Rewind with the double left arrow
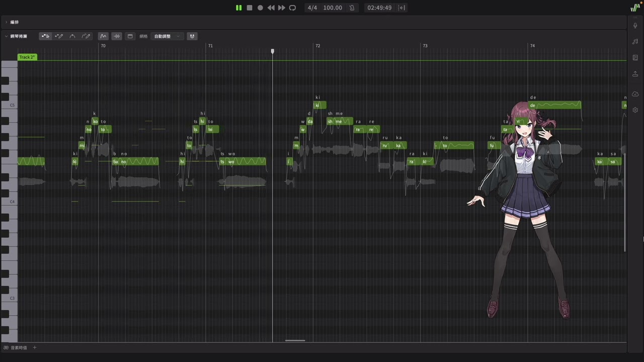Screen dimensions: 644x362 [271, 8]
